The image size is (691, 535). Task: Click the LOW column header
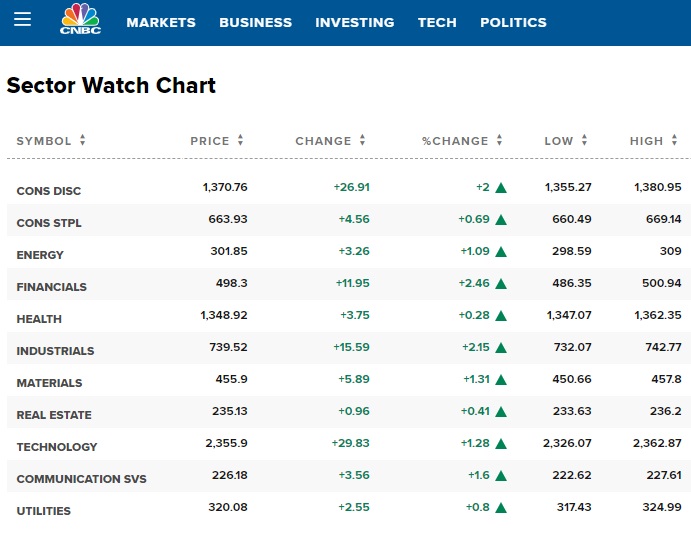(x=559, y=141)
